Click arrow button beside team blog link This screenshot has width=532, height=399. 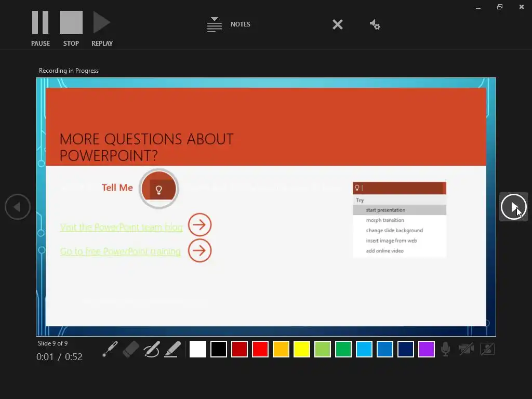coord(200,224)
